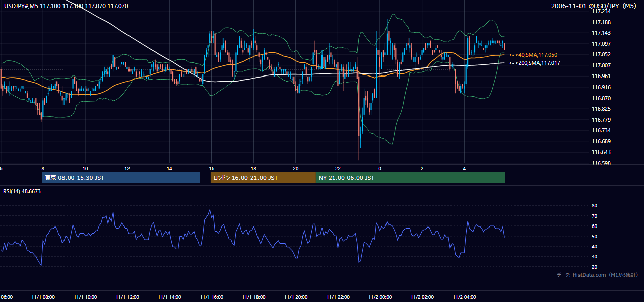Click bottom time label 11/1 20:00
Image resolution: width=644 pixels, height=302 pixels.
click(296, 297)
